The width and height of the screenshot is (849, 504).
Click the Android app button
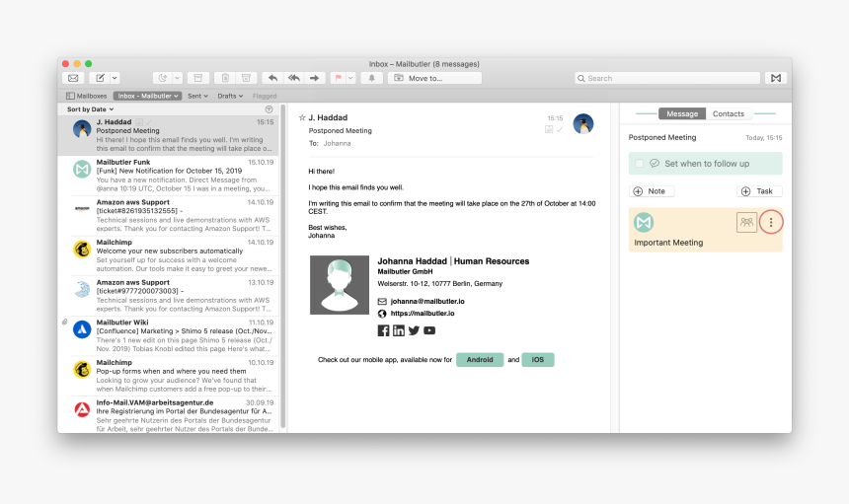480,360
